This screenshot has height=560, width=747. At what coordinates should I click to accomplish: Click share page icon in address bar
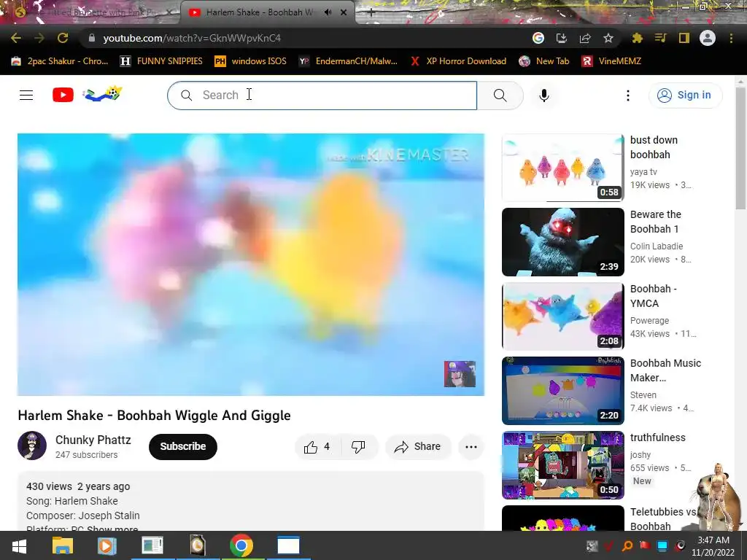[585, 38]
